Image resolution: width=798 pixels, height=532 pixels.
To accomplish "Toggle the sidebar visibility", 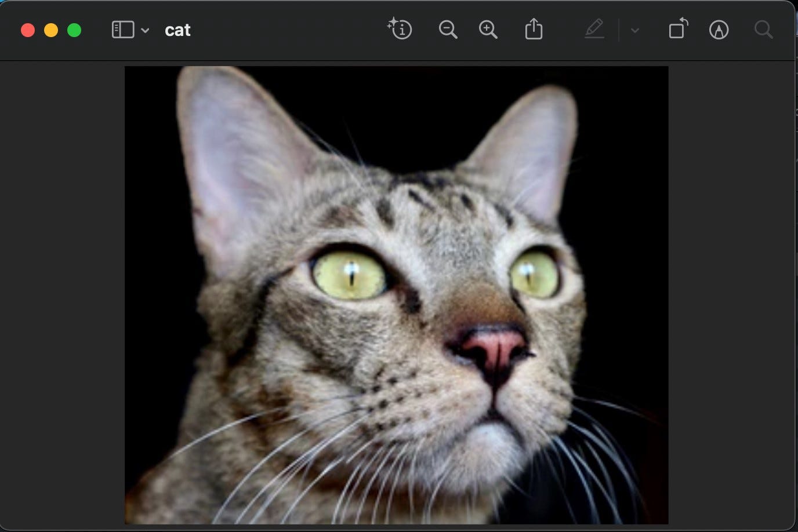I will (122, 30).
